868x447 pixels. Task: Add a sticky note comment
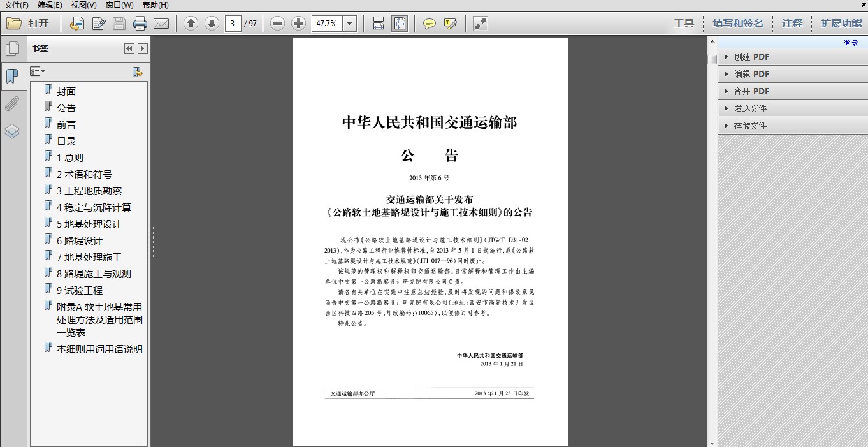point(430,24)
